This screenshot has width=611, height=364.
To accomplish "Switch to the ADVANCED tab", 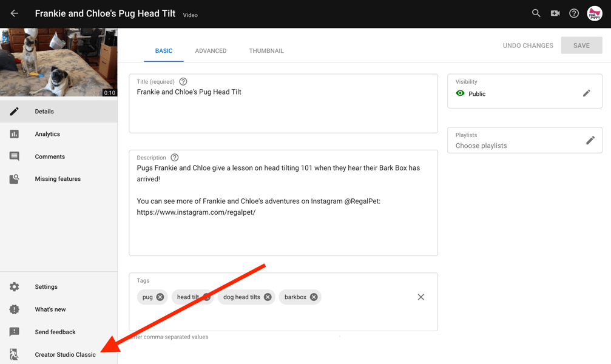I will click(211, 51).
